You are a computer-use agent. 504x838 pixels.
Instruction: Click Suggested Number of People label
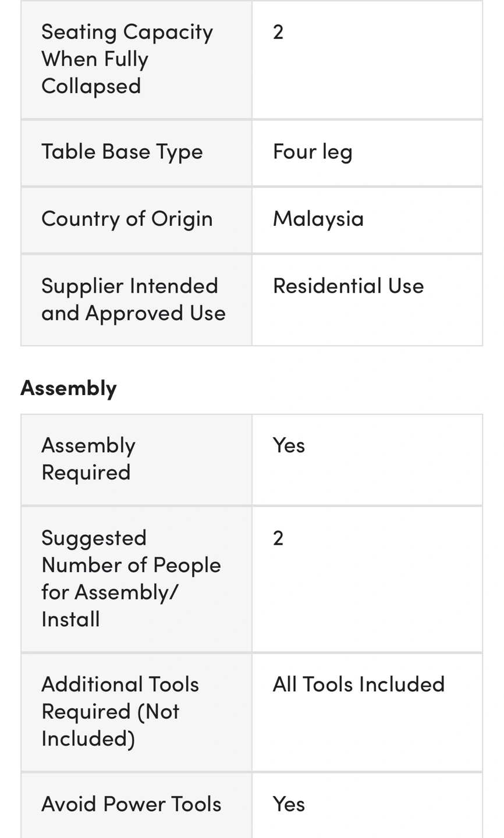click(131, 578)
